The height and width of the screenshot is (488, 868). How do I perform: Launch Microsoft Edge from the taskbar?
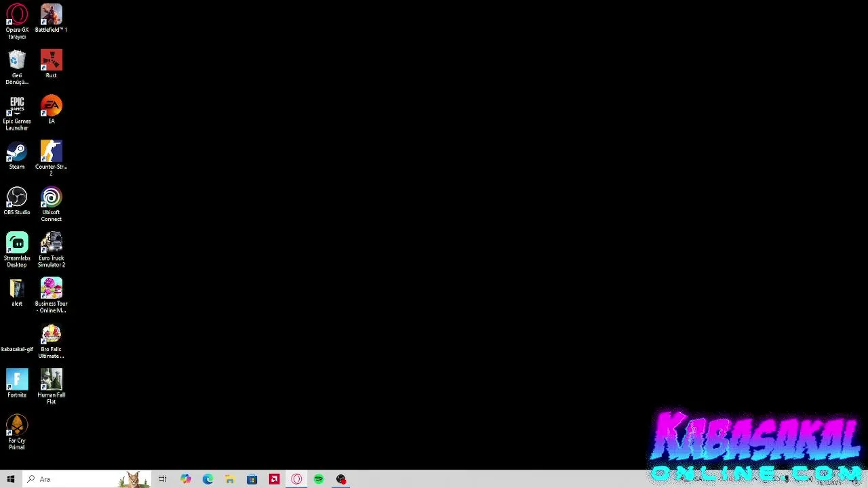tap(208, 479)
